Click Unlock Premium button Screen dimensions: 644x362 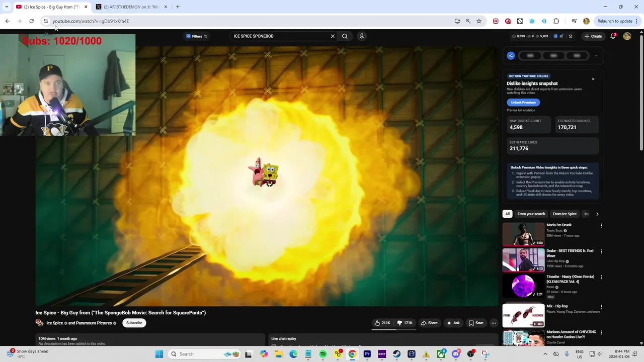[x=523, y=102]
